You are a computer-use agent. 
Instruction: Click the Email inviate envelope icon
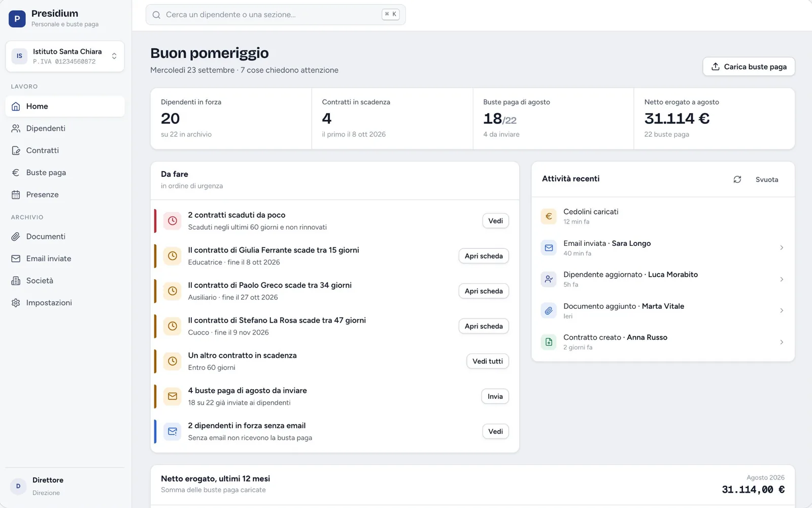click(16, 259)
